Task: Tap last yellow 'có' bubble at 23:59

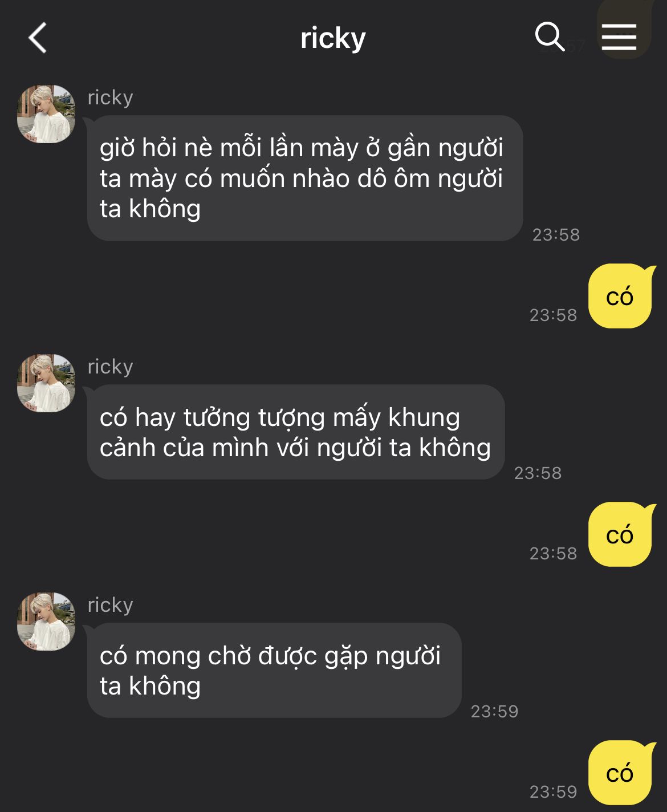Action: click(x=620, y=773)
